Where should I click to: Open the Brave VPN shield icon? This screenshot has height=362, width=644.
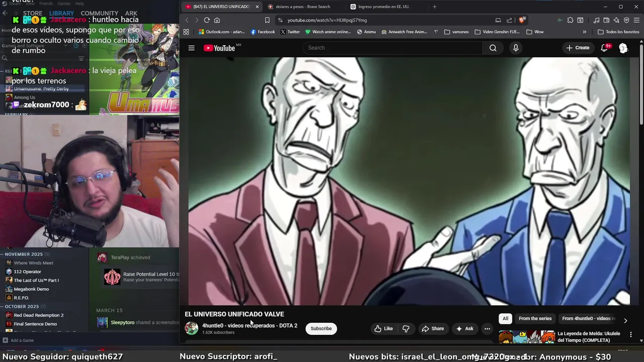pos(626,20)
